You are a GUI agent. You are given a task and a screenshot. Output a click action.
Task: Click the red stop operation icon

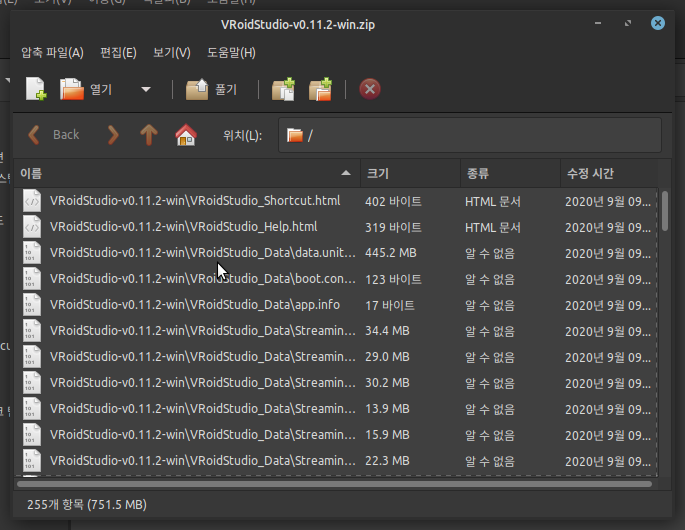[370, 89]
